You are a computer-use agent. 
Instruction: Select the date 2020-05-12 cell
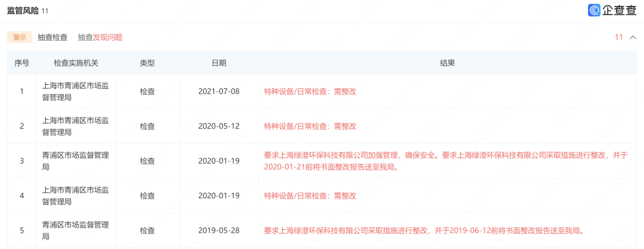219,126
